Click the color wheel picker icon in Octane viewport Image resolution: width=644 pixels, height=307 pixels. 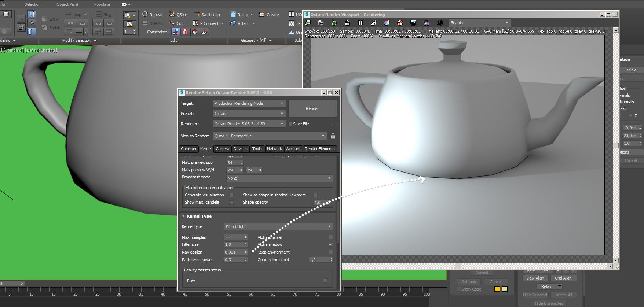[387, 23]
